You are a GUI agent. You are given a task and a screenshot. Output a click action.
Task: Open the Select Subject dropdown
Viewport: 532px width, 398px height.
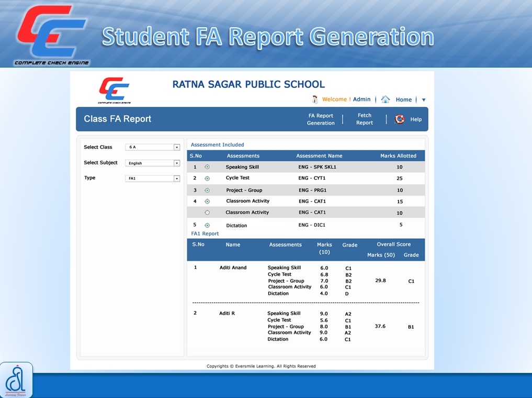(153, 163)
